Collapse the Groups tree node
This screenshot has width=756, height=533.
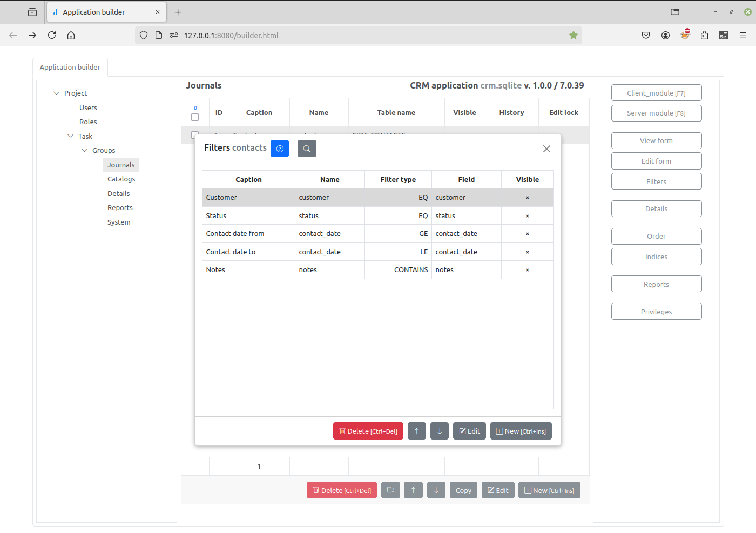pyautogui.click(x=85, y=150)
